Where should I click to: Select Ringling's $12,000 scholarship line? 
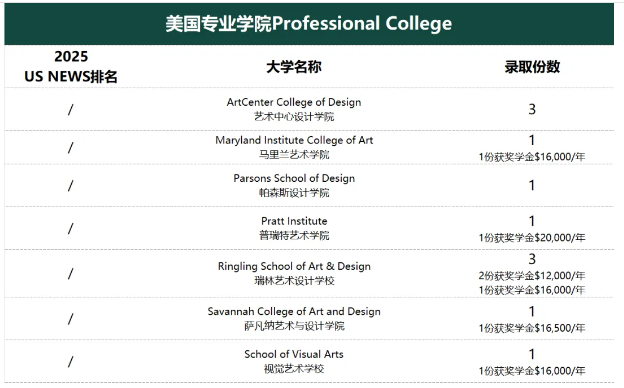point(532,276)
